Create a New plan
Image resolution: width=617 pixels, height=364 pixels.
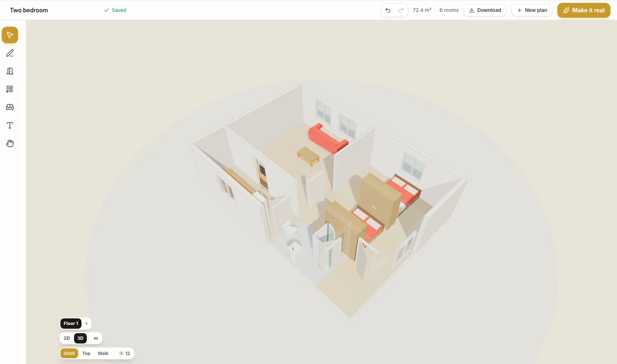532,10
